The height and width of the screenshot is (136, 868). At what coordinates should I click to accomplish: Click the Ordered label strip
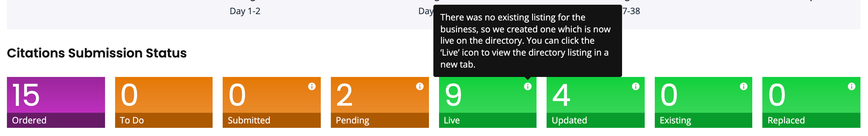point(56,120)
